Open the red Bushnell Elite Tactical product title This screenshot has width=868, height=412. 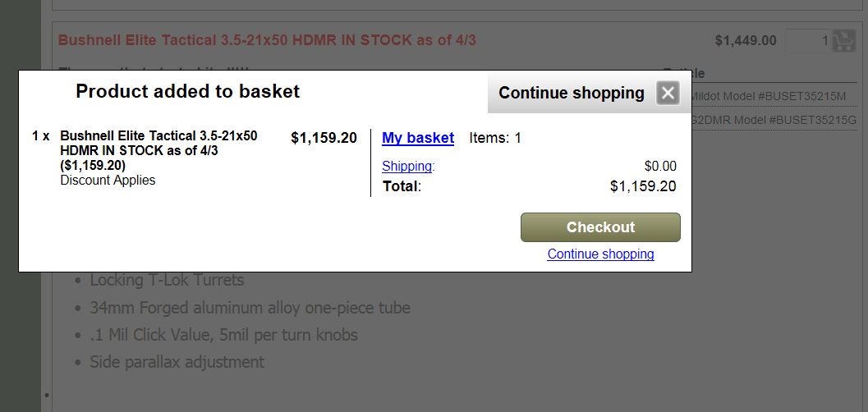(x=267, y=39)
